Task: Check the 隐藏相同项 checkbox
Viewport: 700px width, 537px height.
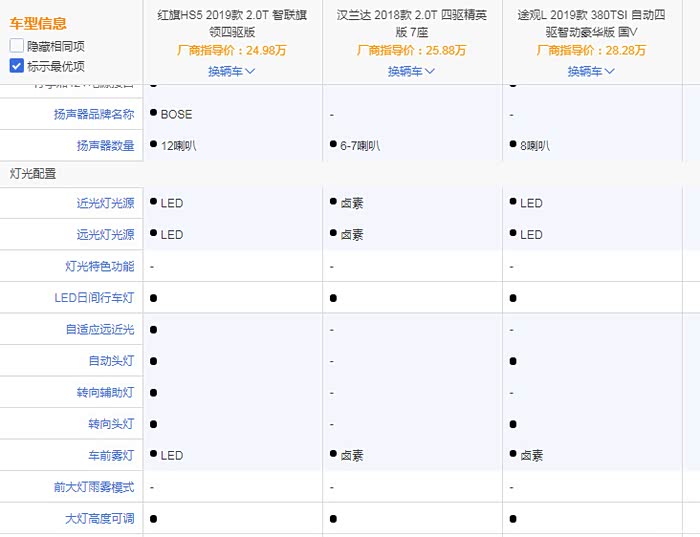Action: (17, 46)
